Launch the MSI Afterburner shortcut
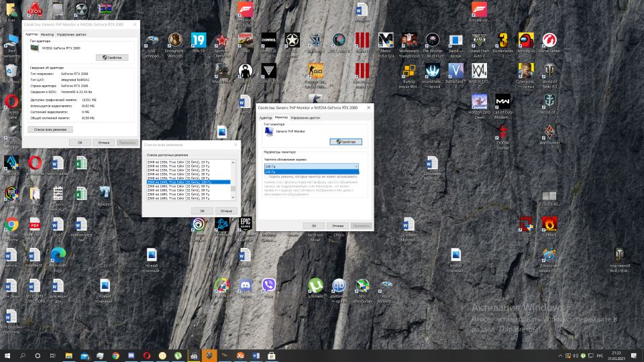This screenshot has height=362, width=644. tap(363, 286)
